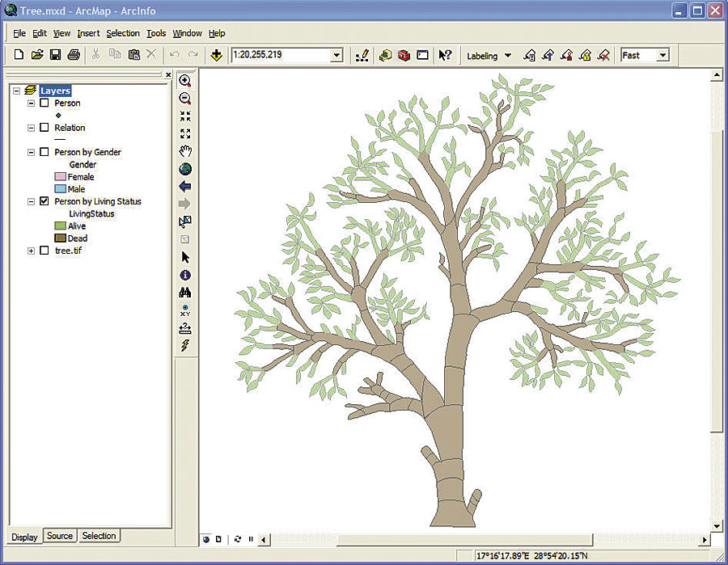This screenshot has width=728, height=565.
Task: Click the Fixed Zoom In icon
Action: pyautogui.click(x=185, y=116)
